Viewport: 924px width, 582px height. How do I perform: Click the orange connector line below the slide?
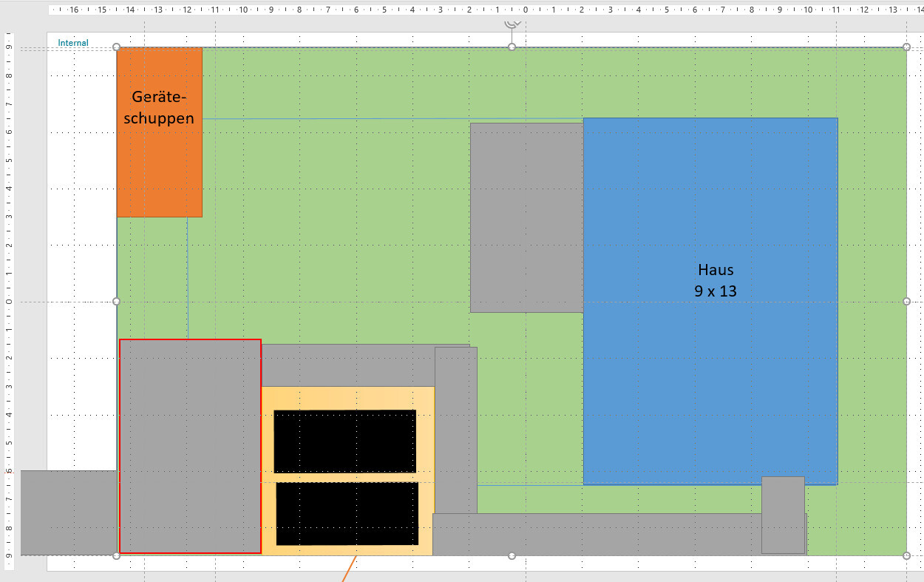(x=349, y=569)
